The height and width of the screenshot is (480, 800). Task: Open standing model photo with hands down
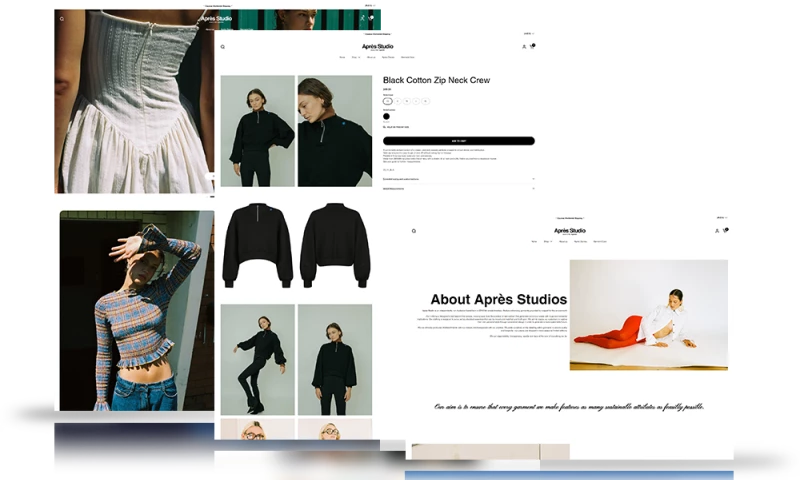(335, 360)
